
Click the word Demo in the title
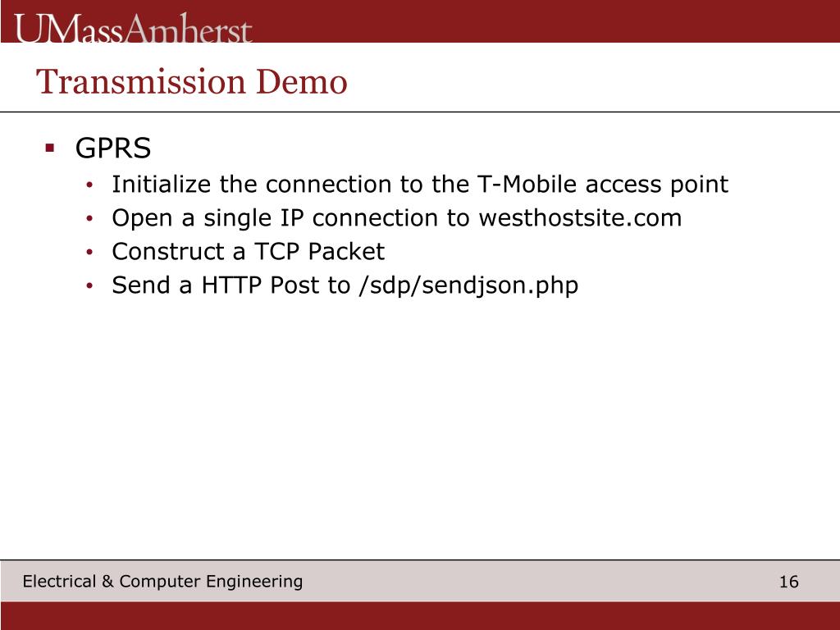coord(302,82)
